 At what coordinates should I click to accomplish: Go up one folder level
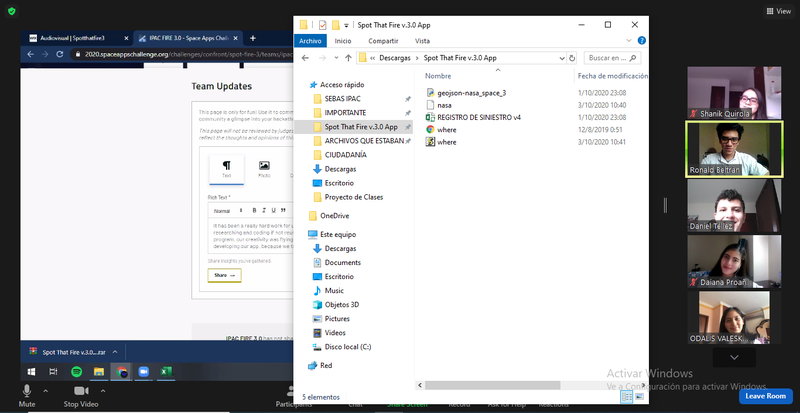click(349, 58)
